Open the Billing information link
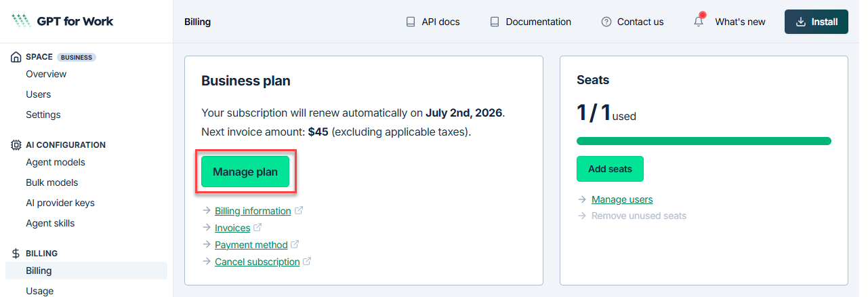This screenshot has width=868, height=297. [x=253, y=211]
